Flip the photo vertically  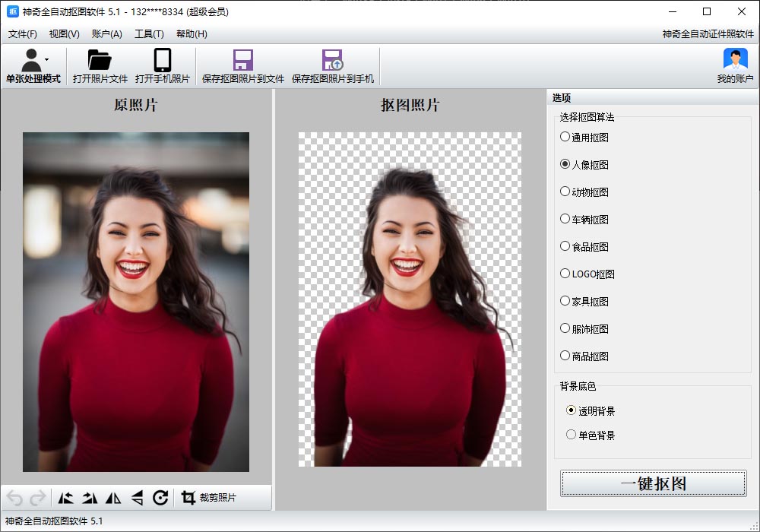tap(137, 498)
